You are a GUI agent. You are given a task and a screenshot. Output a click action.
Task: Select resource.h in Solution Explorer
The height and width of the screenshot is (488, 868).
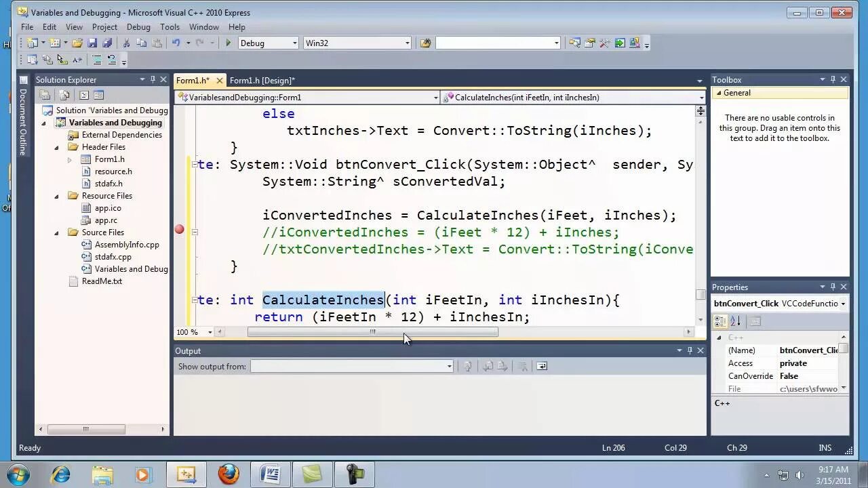click(113, 171)
